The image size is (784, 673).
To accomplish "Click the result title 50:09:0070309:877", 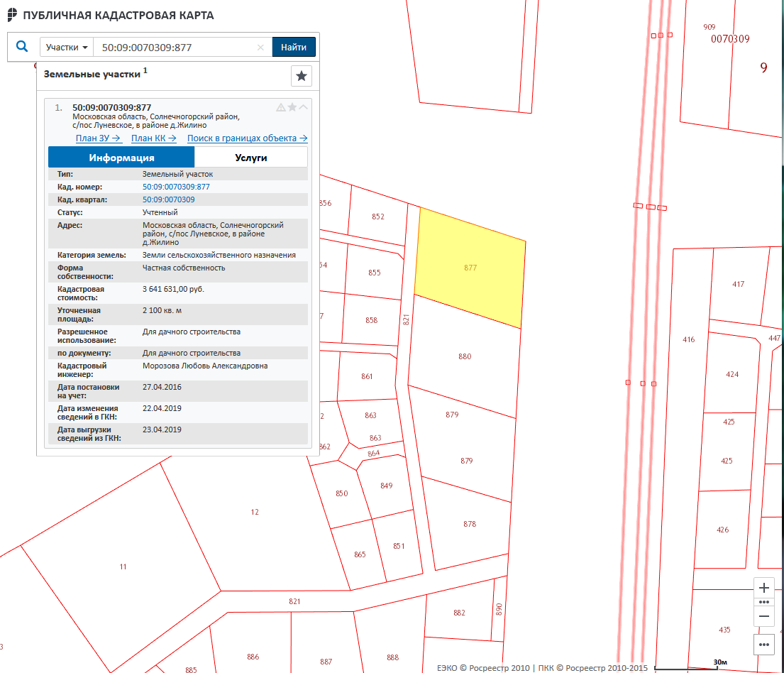I will (112, 108).
